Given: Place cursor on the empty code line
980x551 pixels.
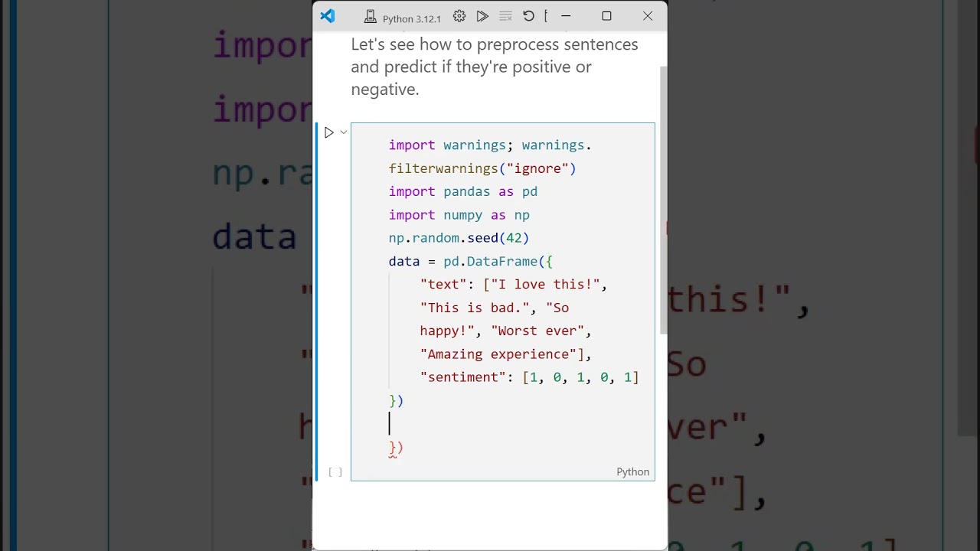Looking at the screenshot, I should pos(459,423).
